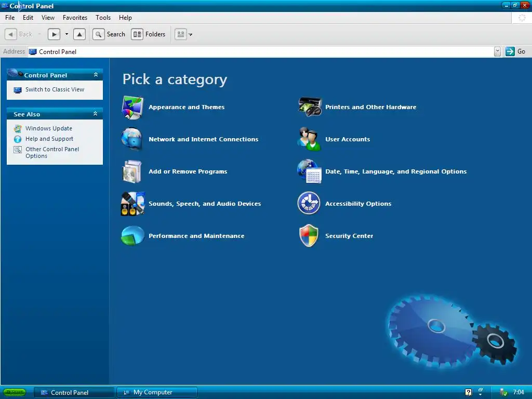Open the Date, Time, Language calendar icon

point(309,171)
